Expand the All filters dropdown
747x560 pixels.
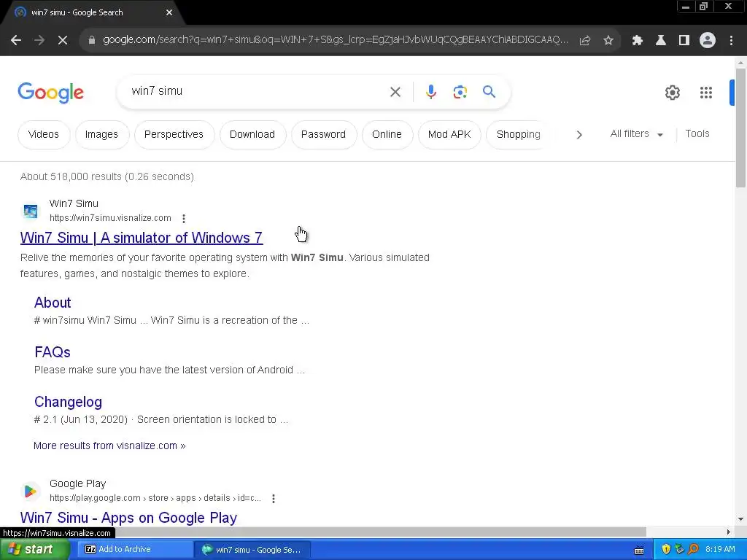(x=636, y=134)
